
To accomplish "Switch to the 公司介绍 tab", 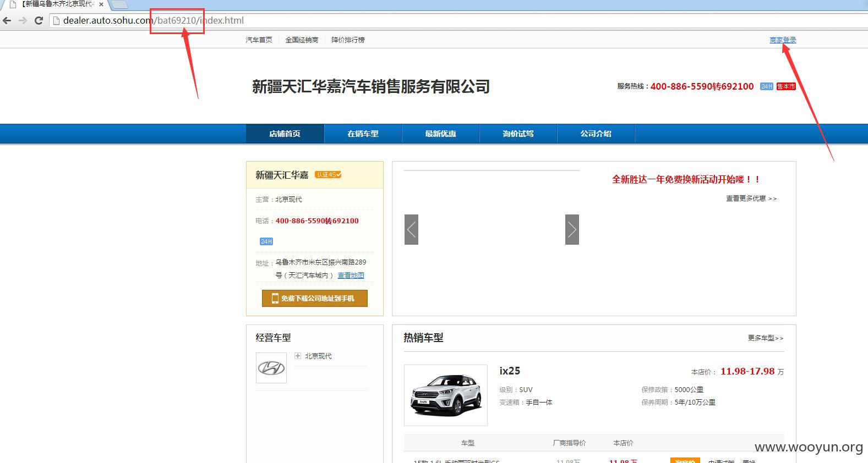I will (x=596, y=134).
